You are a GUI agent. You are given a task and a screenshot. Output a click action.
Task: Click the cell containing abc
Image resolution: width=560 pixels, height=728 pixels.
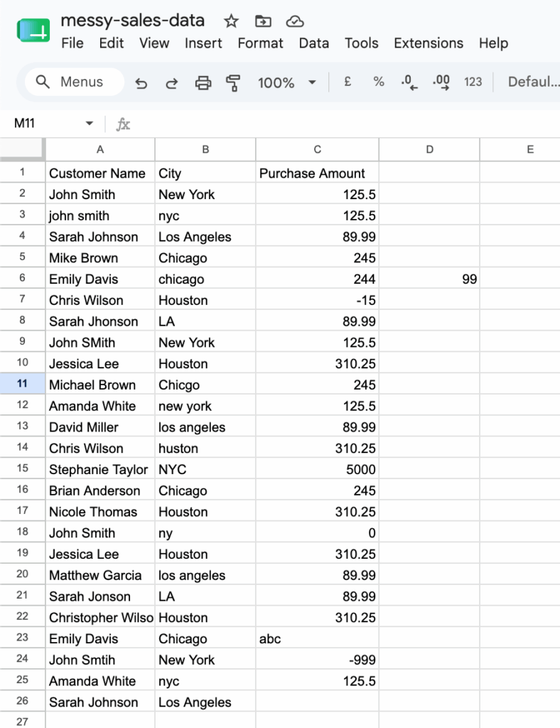pyautogui.click(x=317, y=638)
